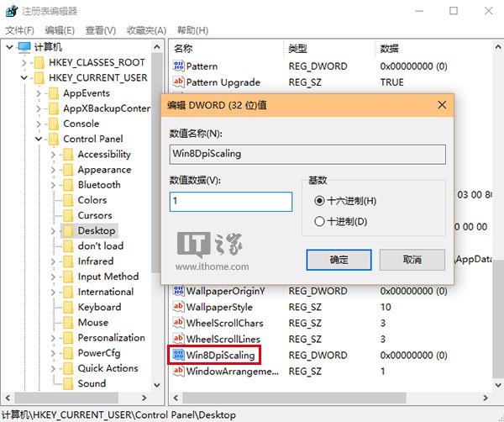Screen dimensions: 504x422
Task: Collapse the 计算机 root node
Action: [9, 47]
